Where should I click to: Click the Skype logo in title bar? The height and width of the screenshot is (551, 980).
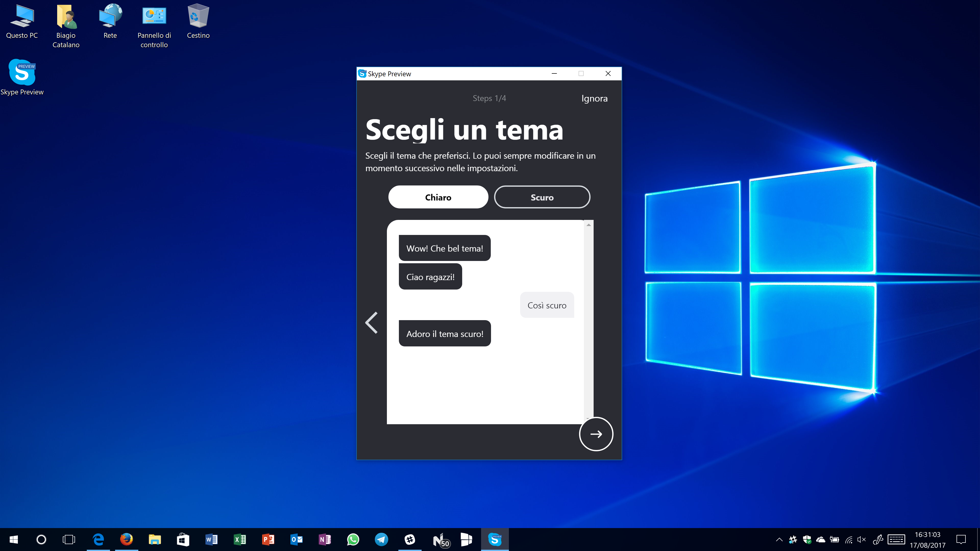(362, 73)
